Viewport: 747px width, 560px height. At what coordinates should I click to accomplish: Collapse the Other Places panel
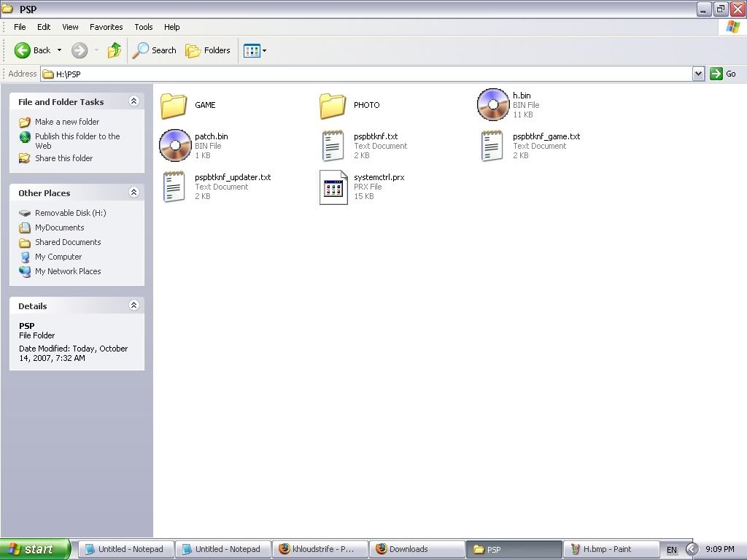click(133, 192)
